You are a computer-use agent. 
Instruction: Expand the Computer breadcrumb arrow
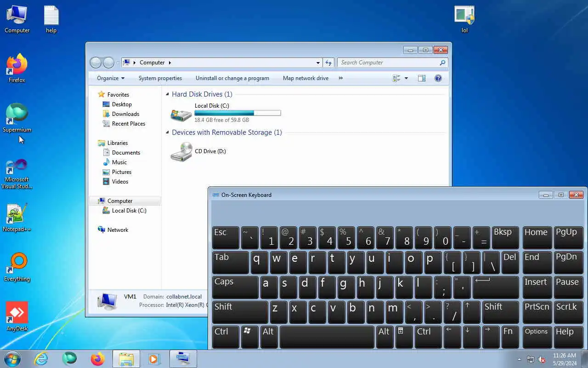pos(170,63)
